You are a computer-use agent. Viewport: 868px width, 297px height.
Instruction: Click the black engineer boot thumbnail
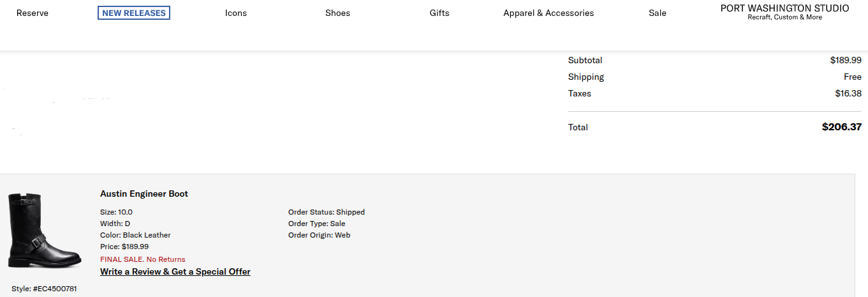point(44,231)
